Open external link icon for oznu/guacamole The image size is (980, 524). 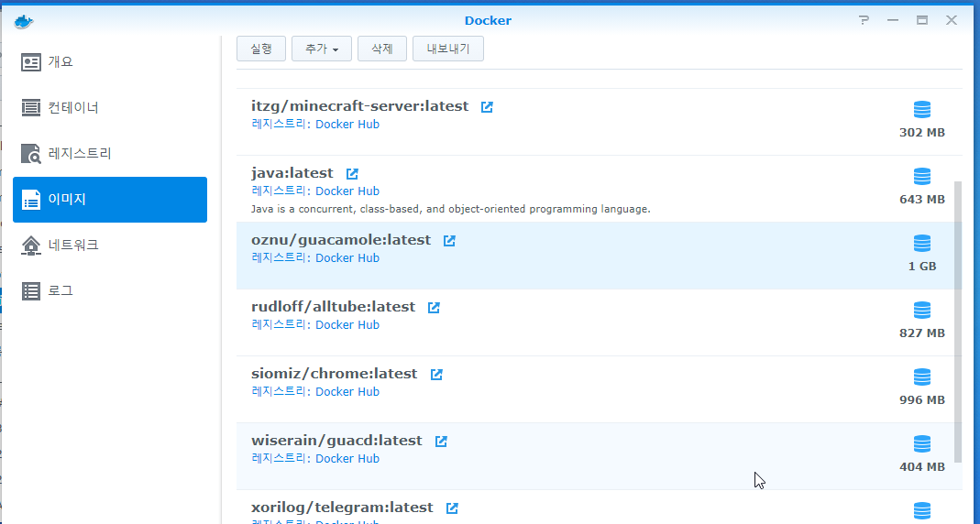coord(449,240)
